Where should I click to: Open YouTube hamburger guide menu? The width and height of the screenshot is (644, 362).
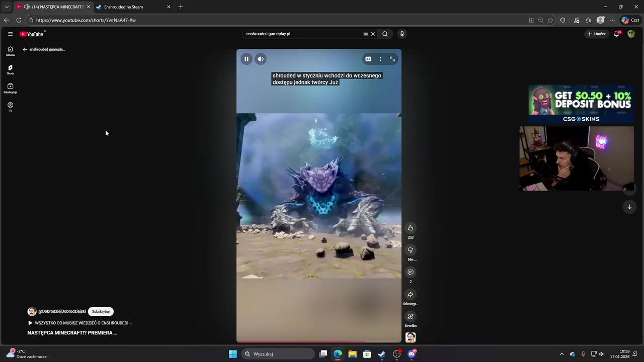[x=10, y=34]
